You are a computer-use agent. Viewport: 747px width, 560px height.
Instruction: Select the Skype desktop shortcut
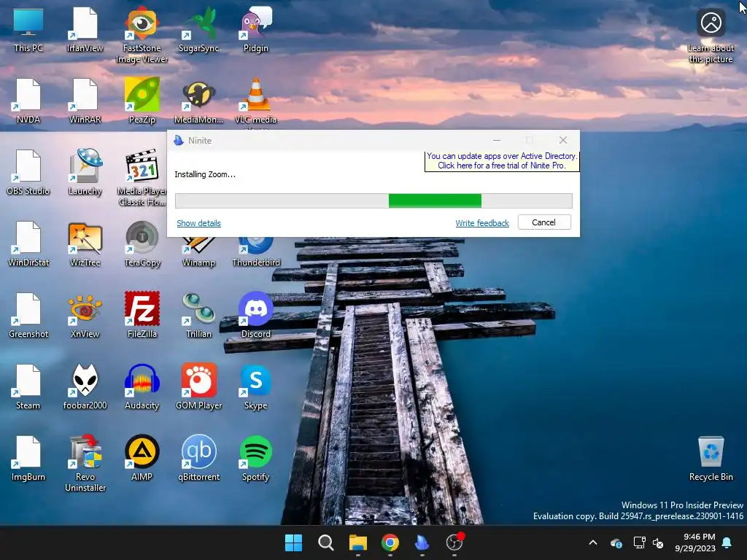pos(256,386)
